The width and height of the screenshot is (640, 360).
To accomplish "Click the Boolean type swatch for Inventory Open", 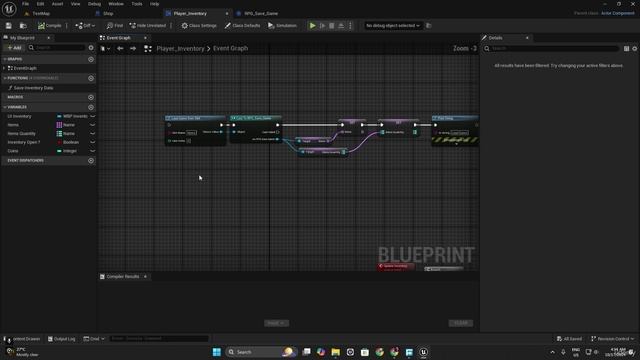I will [x=60, y=142].
